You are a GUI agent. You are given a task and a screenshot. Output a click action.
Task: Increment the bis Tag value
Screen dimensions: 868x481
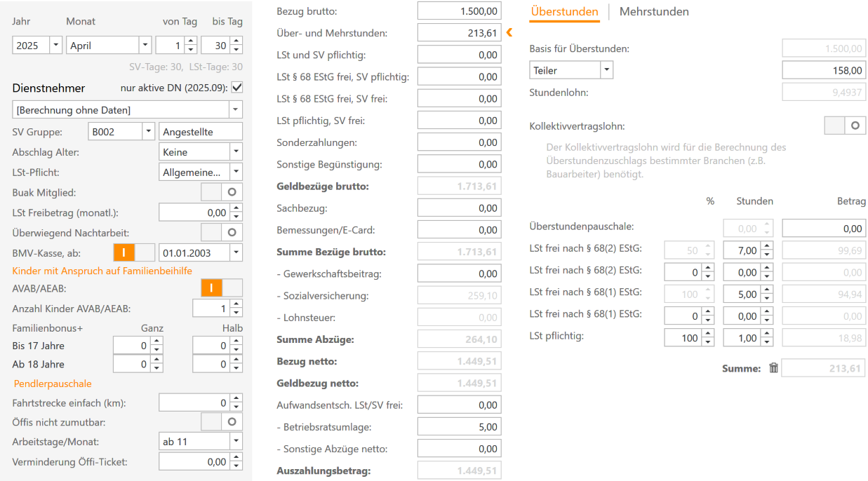[236, 41]
